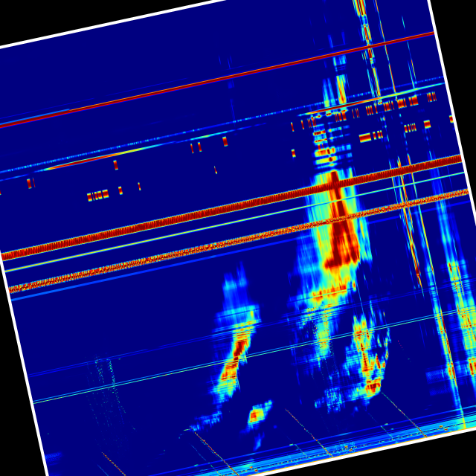Select the red-white block in upper right

click(364, 137)
